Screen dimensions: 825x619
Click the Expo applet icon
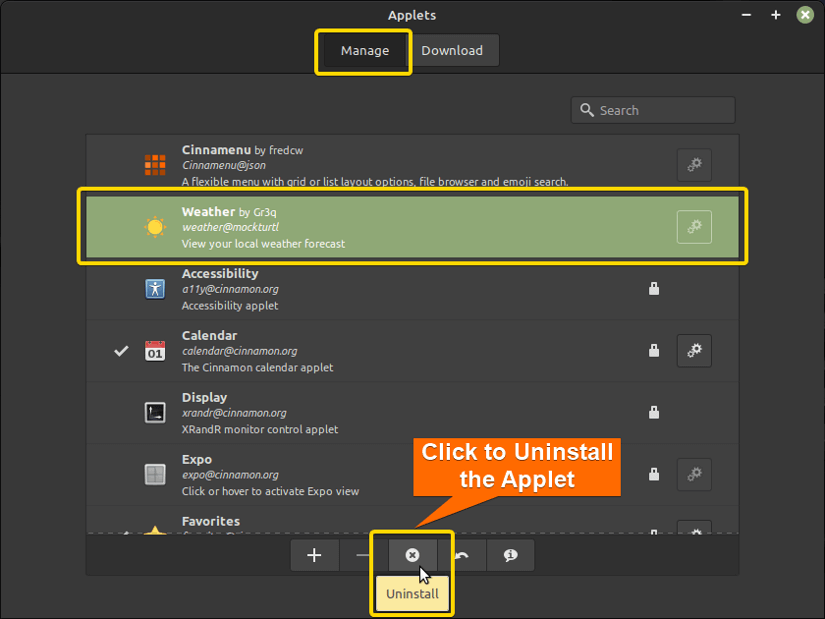coord(155,474)
